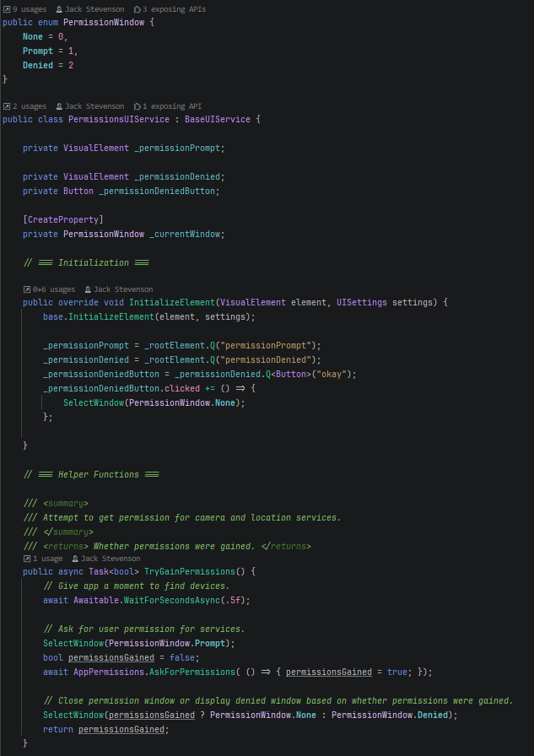Click _permissionDeniedButton in the private Button declaration
The image size is (534, 756).
click(157, 191)
